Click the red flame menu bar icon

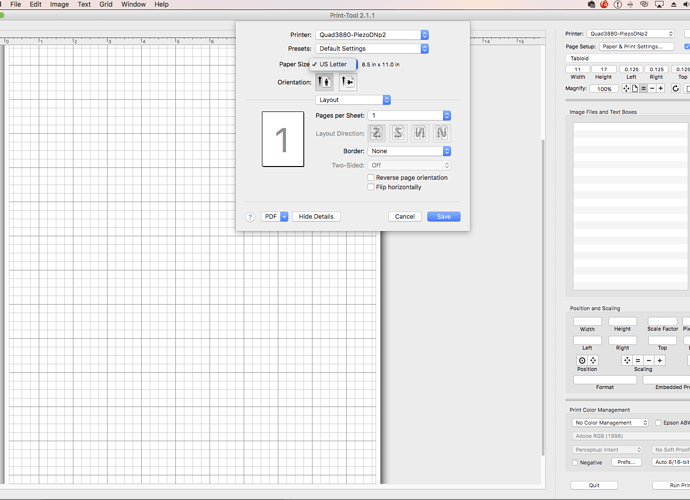tap(604, 4)
